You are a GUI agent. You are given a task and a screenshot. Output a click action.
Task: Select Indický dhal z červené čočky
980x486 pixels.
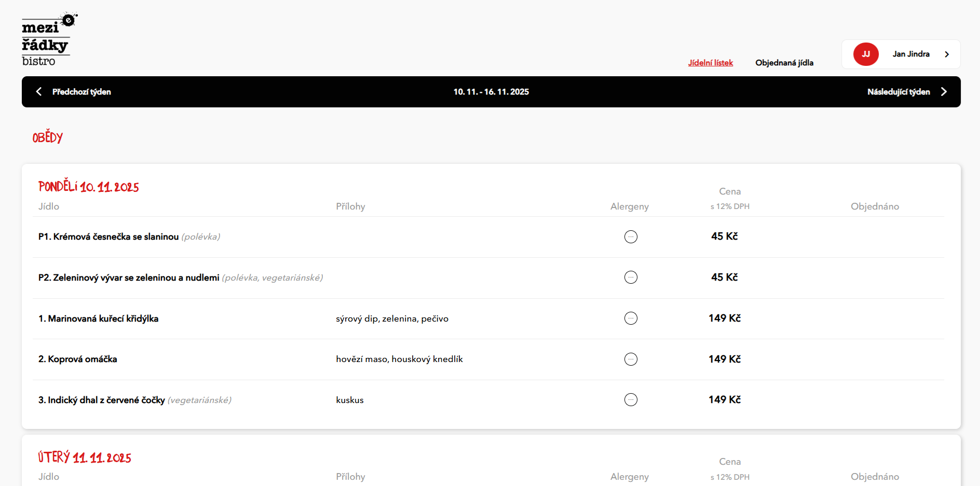(x=102, y=400)
